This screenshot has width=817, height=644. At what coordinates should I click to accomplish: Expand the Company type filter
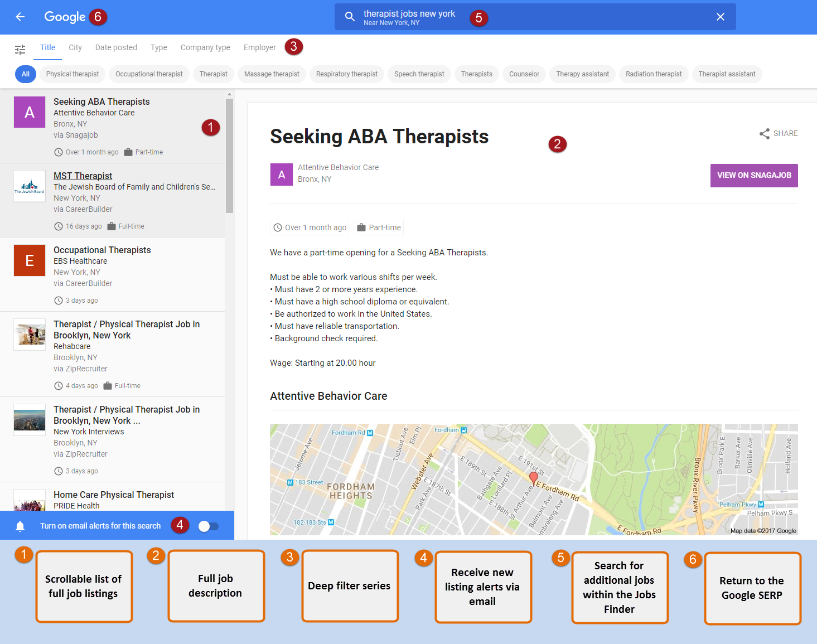(x=205, y=47)
